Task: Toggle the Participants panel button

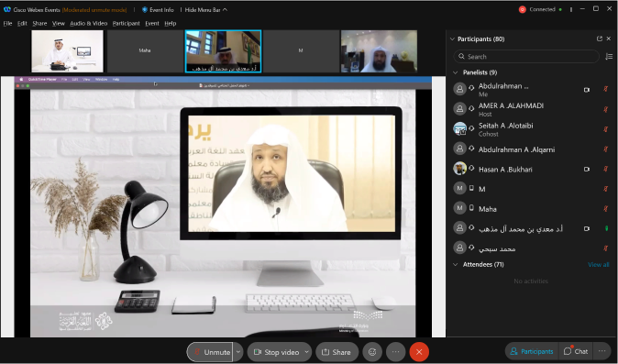Action: [532, 351]
